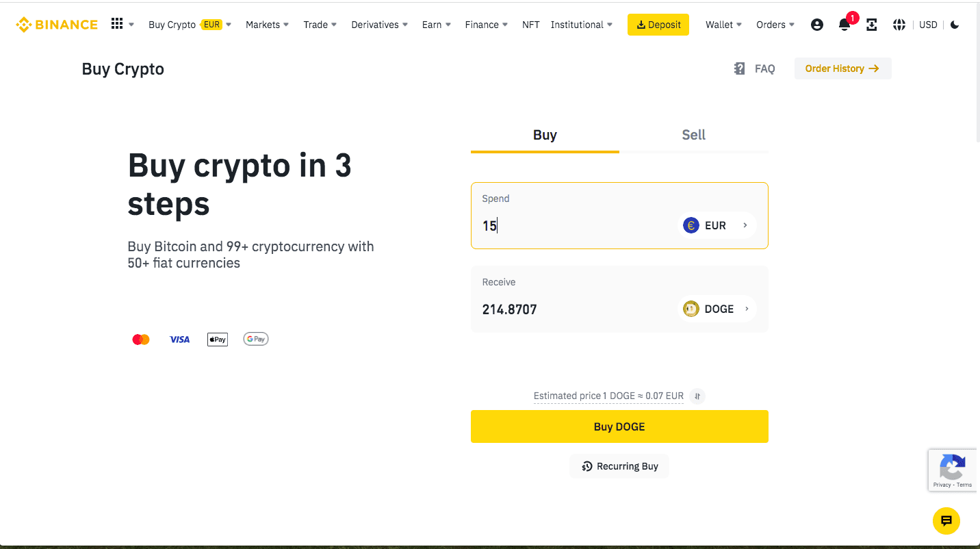Open the EUR currency selector
This screenshot has width=980, height=549.
(716, 225)
